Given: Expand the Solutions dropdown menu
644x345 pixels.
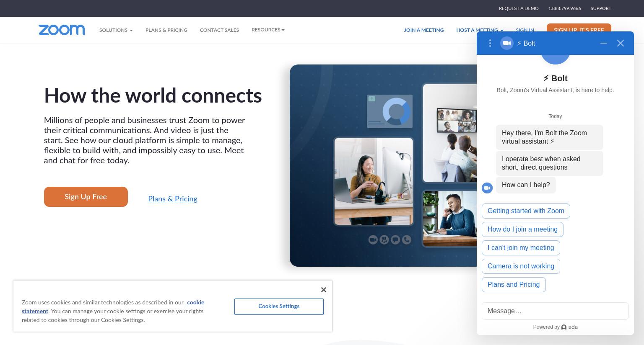Looking at the screenshot, I should (x=116, y=30).
